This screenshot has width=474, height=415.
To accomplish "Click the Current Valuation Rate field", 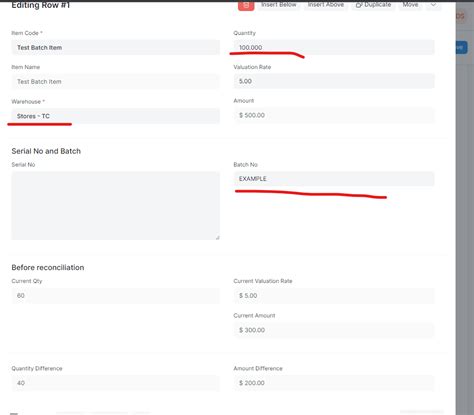I will (x=334, y=296).
